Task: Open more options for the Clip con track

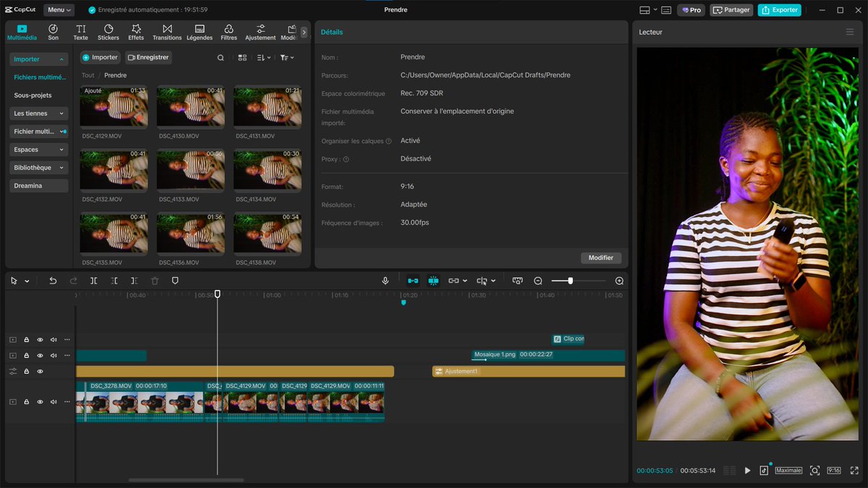Action: click(67, 340)
